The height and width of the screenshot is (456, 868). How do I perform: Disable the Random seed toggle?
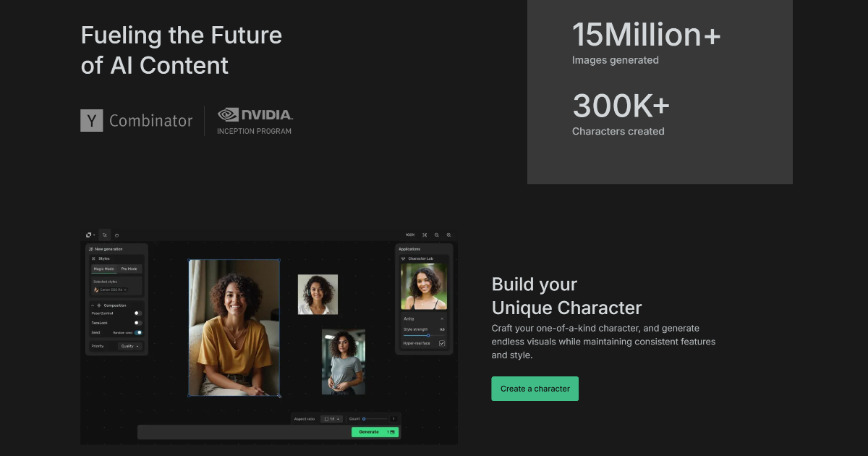(138, 332)
